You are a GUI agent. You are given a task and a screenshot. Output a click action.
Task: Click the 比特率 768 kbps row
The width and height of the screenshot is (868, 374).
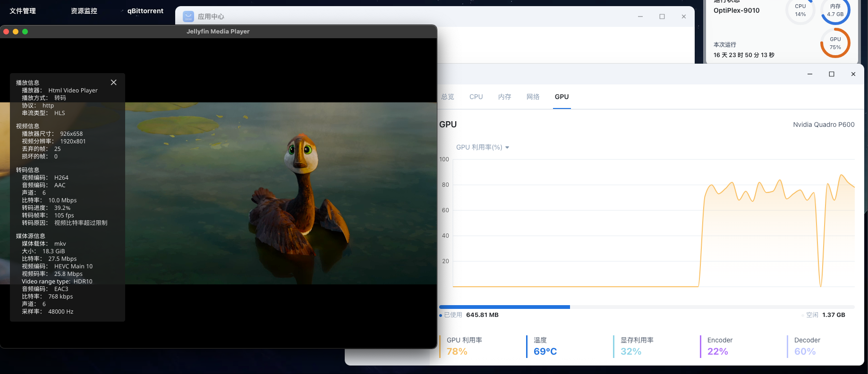click(x=47, y=297)
